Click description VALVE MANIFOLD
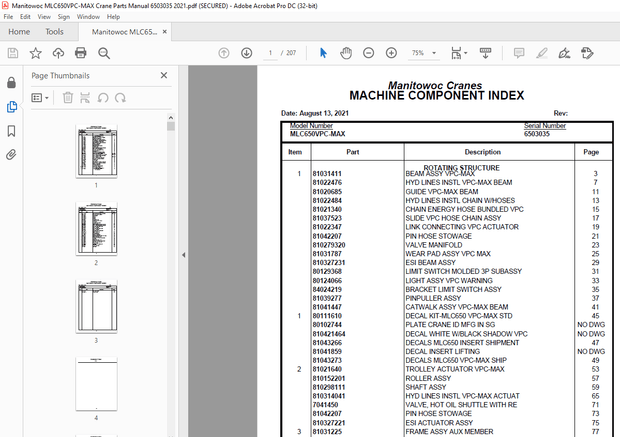 434,245
